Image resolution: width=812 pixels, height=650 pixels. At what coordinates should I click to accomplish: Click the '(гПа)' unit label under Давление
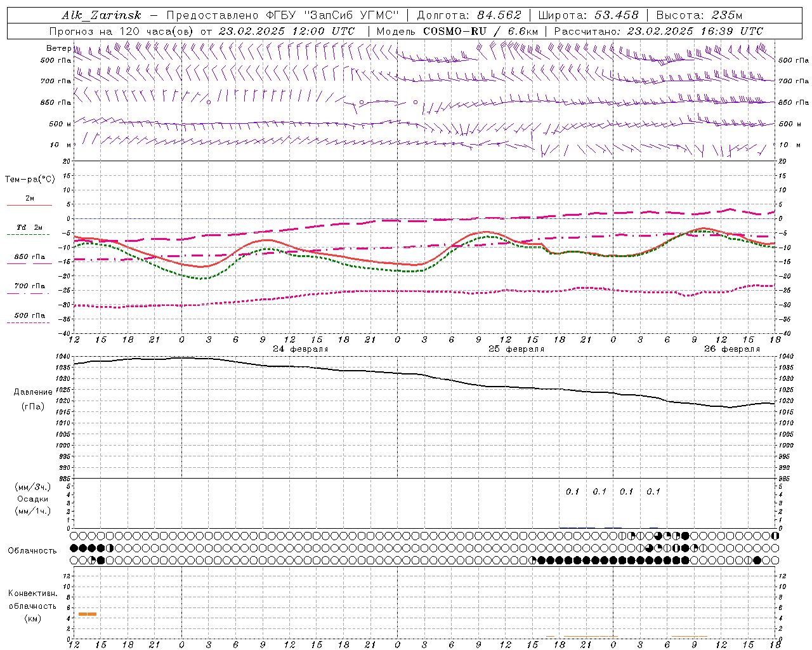click(x=33, y=407)
